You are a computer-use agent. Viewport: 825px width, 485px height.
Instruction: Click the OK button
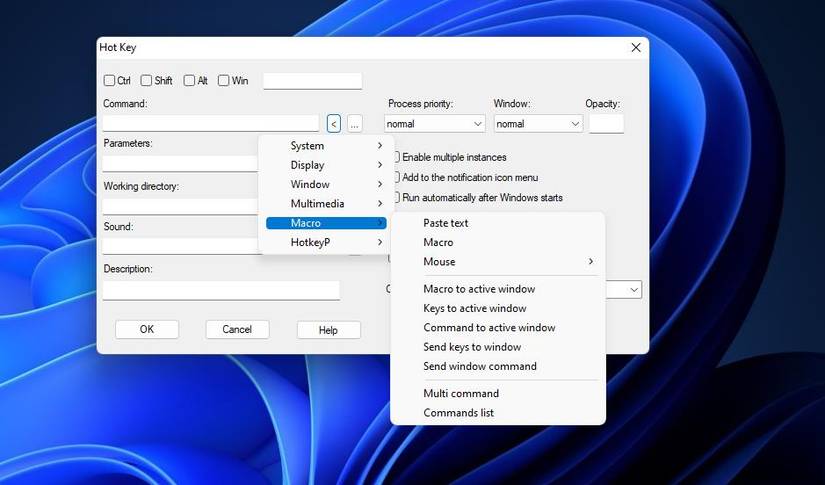[147, 329]
